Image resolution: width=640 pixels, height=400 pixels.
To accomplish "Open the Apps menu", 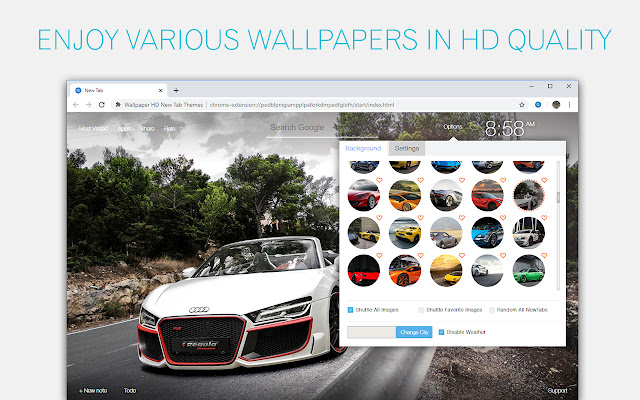I will pyautogui.click(x=124, y=129).
